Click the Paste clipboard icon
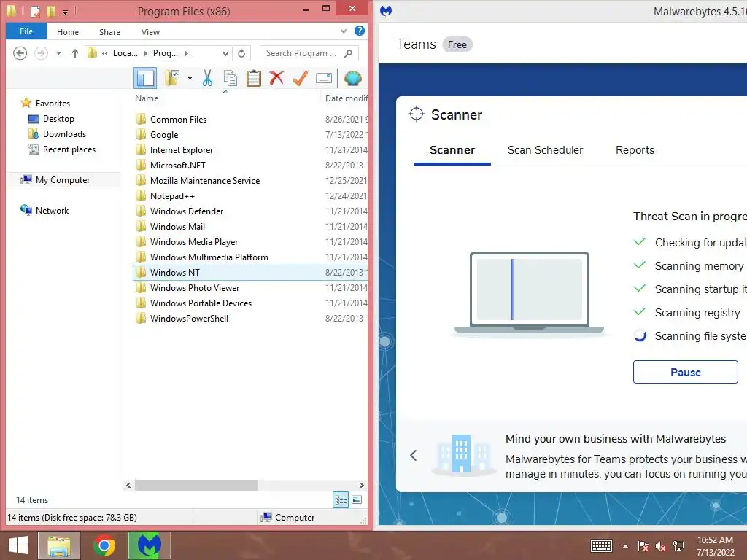 tap(253, 78)
